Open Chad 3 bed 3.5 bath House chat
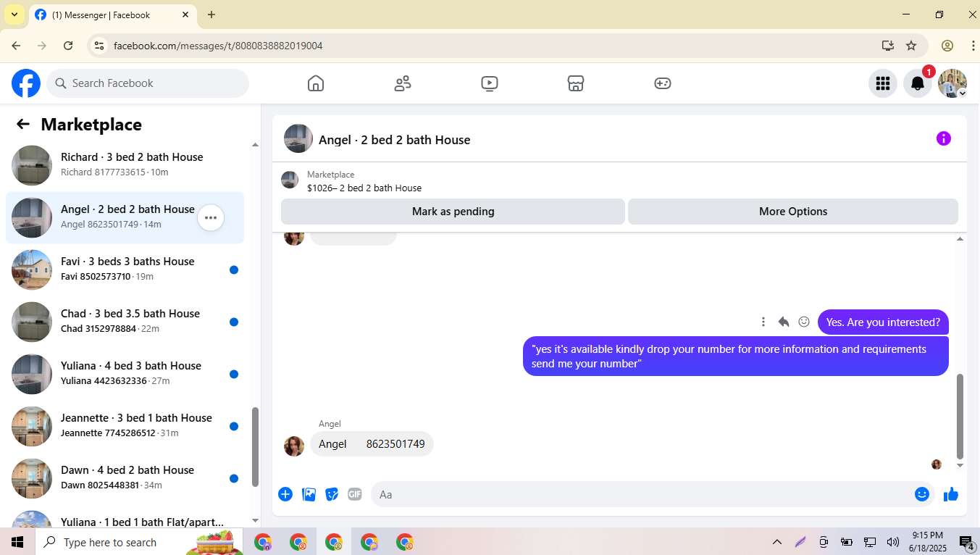 tap(125, 322)
